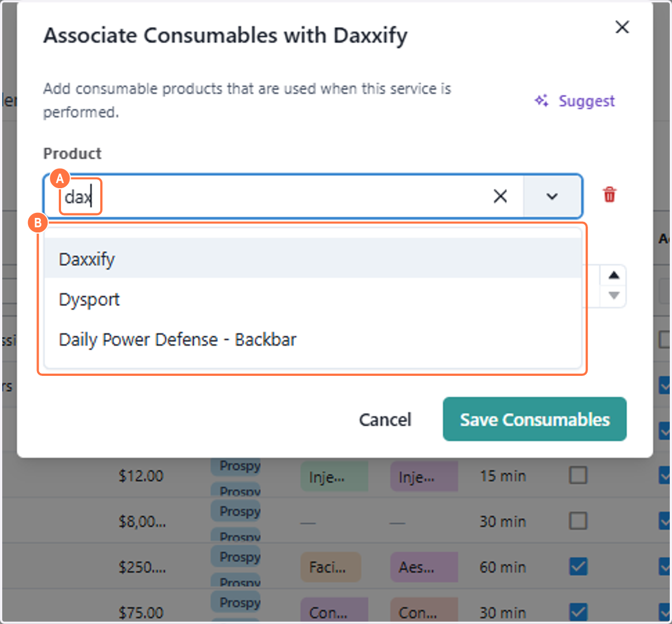Click the $12.00 price cell
Image resolution: width=672 pixels, height=624 pixels.
coord(141,476)
